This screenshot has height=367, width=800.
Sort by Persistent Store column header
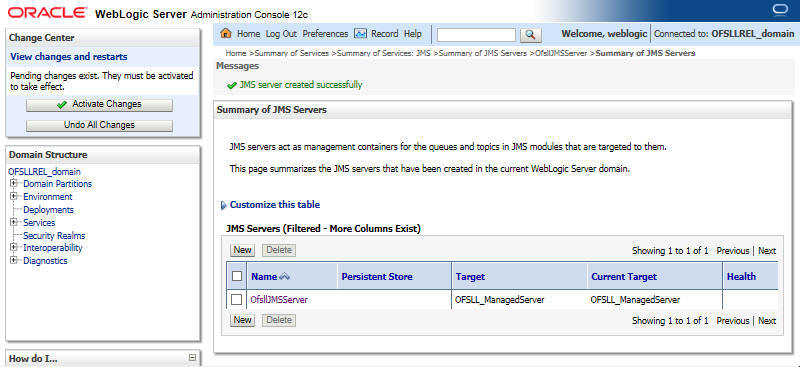point(377,277)
